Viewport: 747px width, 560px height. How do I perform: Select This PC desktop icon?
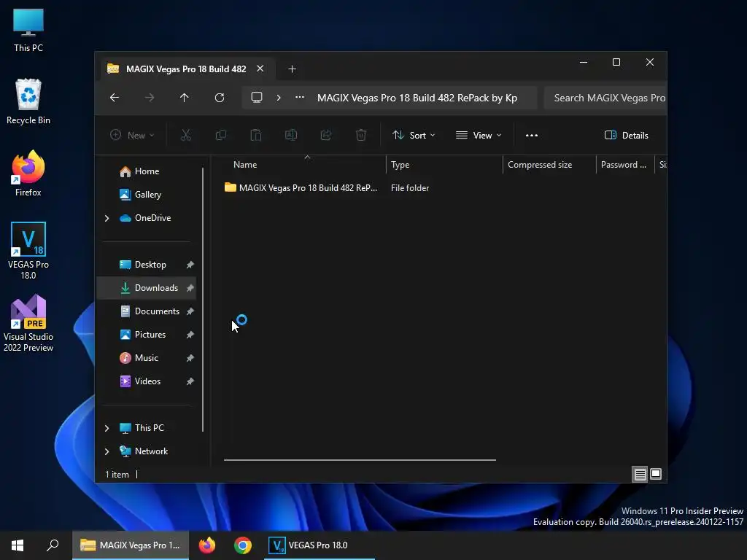[x=28, y=31]
